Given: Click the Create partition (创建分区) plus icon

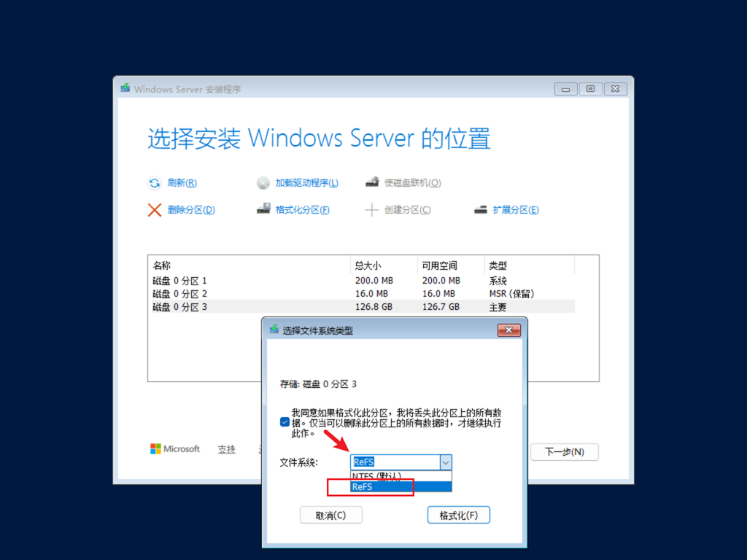Looking at the screenshot, I should pos(371,210).
